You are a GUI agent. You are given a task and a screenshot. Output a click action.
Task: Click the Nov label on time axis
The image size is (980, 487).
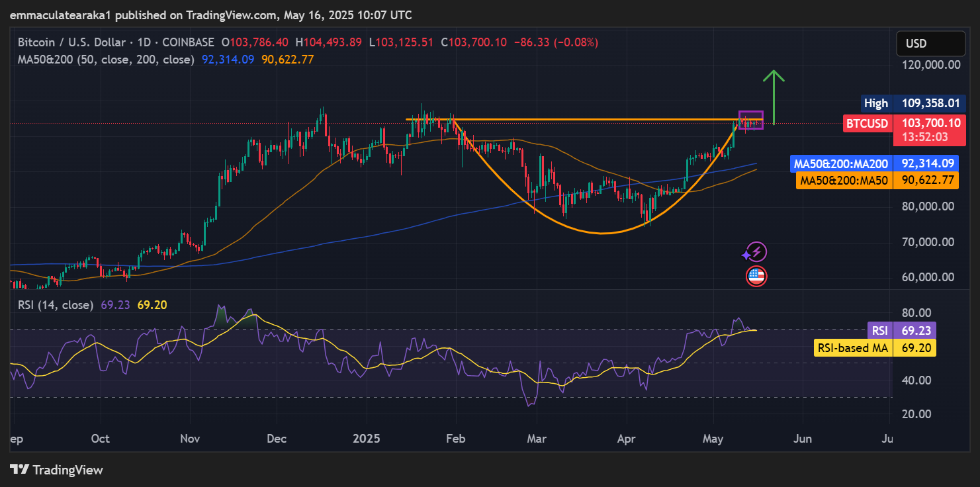(191, 439)
